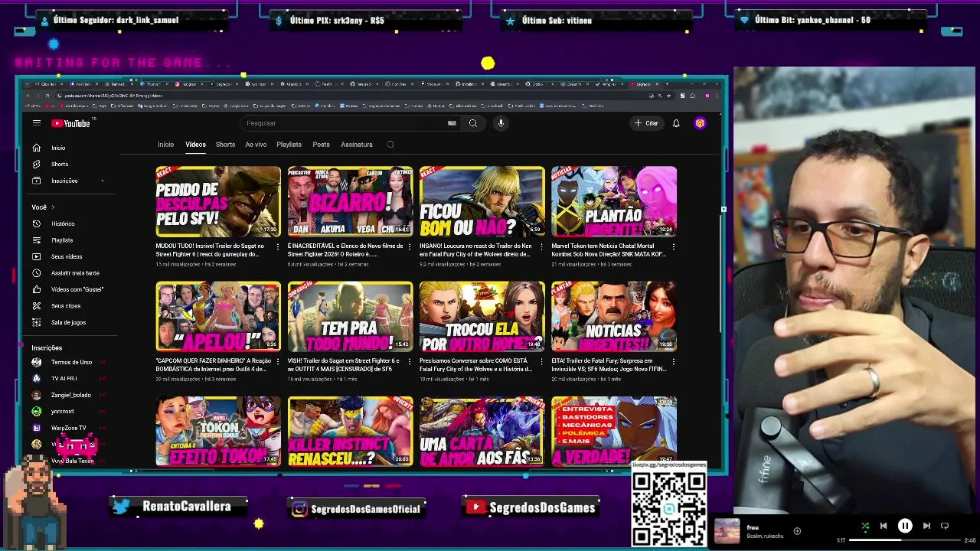The image size is (980, 551).
Task: Open the BIZARRO video thumbnail
Action: (350, 201)
